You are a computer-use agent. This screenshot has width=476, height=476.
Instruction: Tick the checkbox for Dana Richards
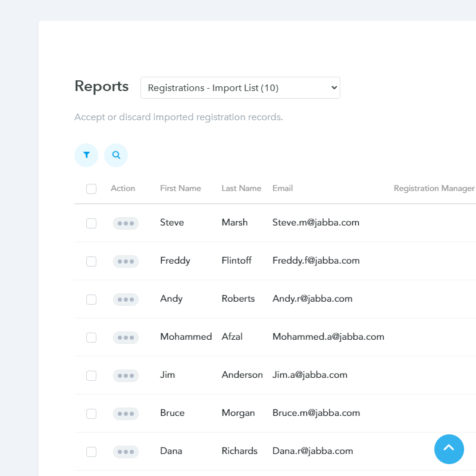[91, 452]
